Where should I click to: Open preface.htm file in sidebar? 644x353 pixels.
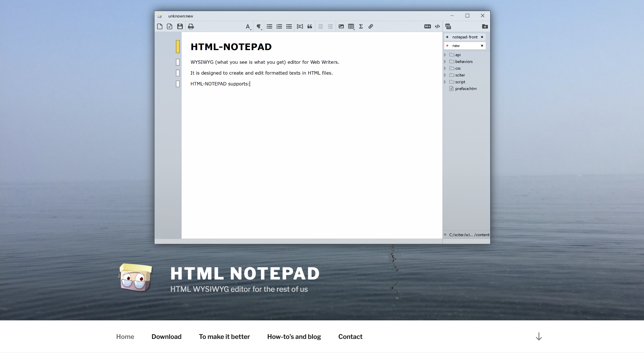point(465,89)
